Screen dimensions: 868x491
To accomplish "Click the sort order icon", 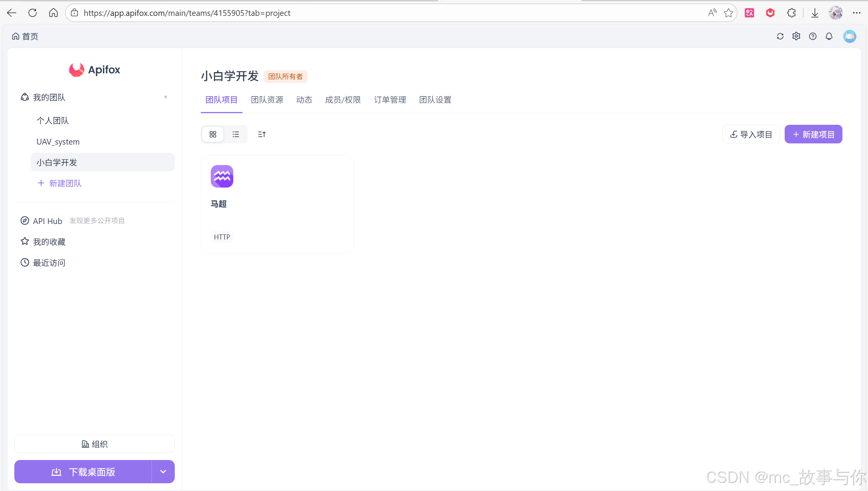I will tap(262, 134).
